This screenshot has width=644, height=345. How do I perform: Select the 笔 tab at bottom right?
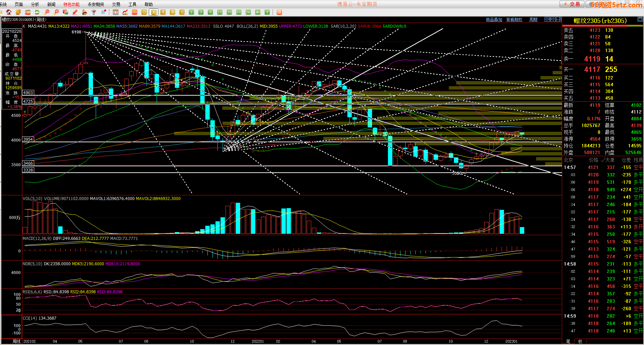pyautogui.click(x=568, y=342)
